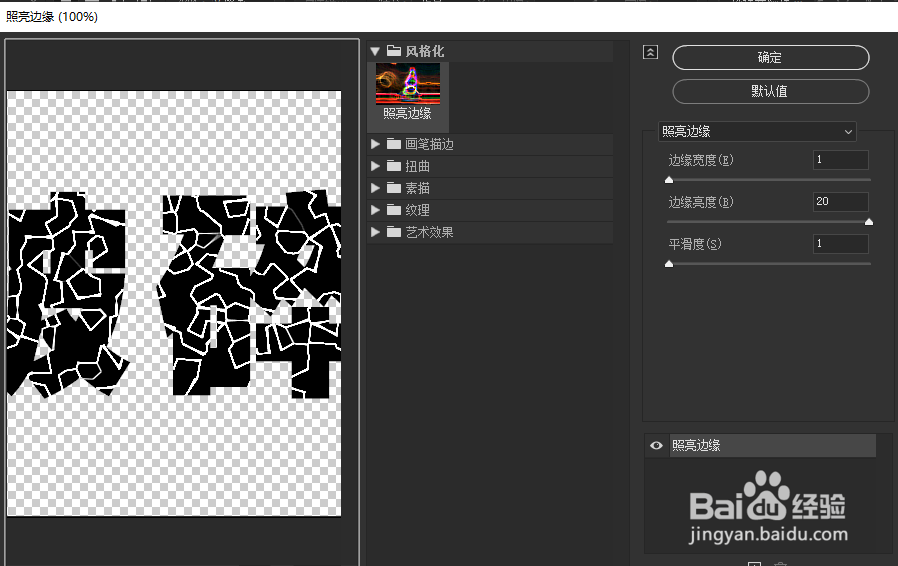
Task: Expand the 纹理 folder
Action: (x=375, y=210)
